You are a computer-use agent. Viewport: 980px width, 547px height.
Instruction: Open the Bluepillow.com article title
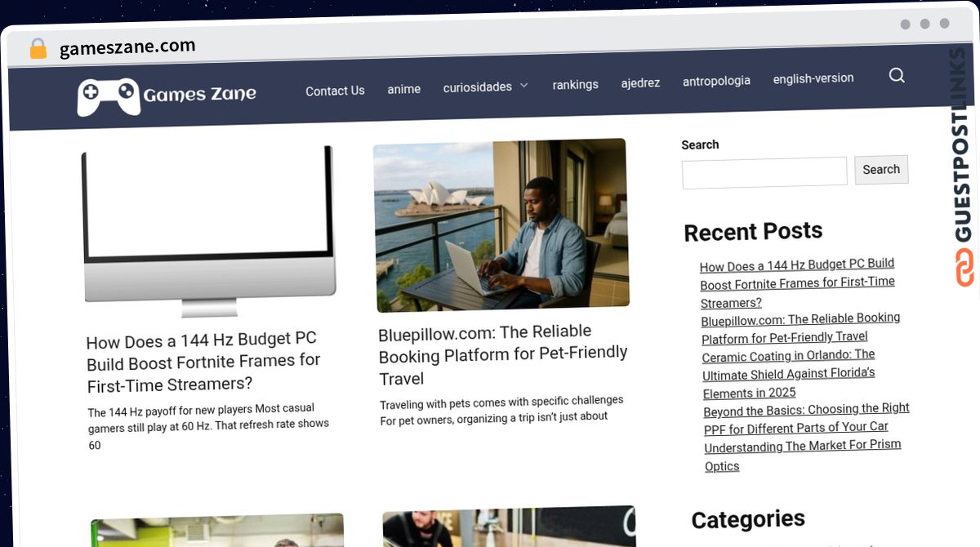503,354
